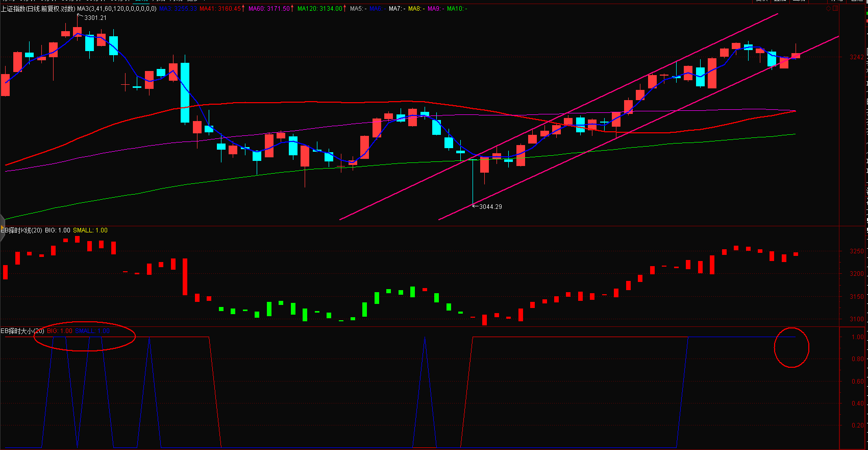Click the MA7 label in the indicator header

pos(397,9)
